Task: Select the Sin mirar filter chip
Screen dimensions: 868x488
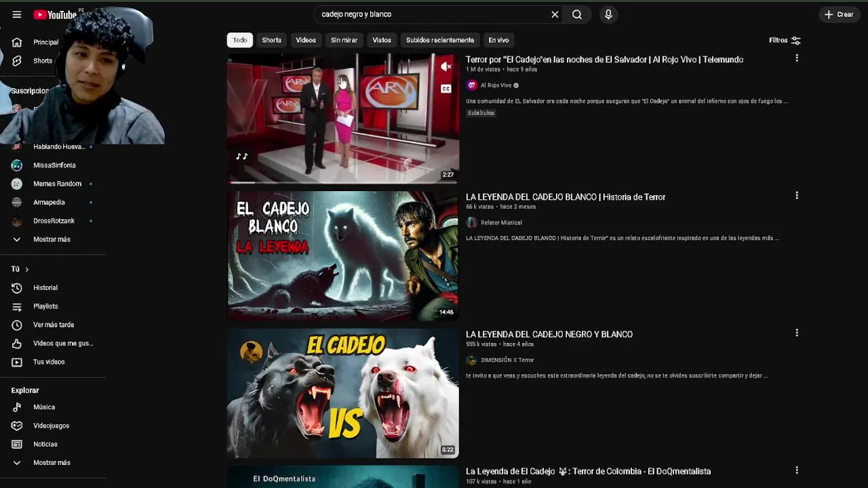Action: (x=344, y=40)
